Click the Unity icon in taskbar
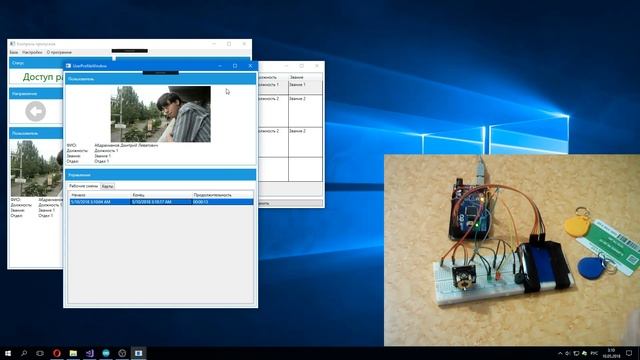The image size is (640, 360). (122, 353)
